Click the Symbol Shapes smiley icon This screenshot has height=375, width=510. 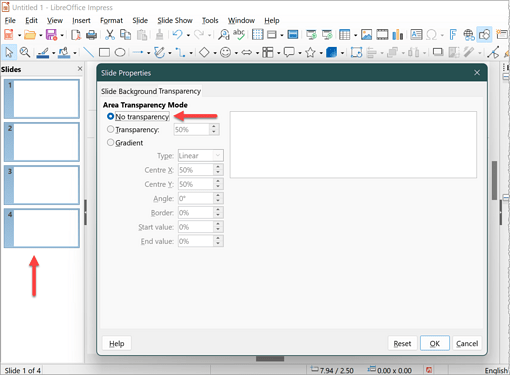pos(226,52)
